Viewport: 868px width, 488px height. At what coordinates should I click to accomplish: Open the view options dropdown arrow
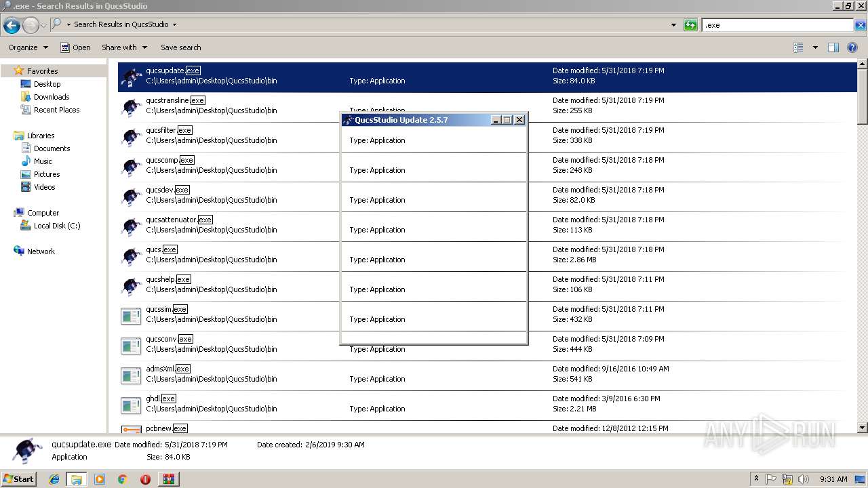click(815, 47)
